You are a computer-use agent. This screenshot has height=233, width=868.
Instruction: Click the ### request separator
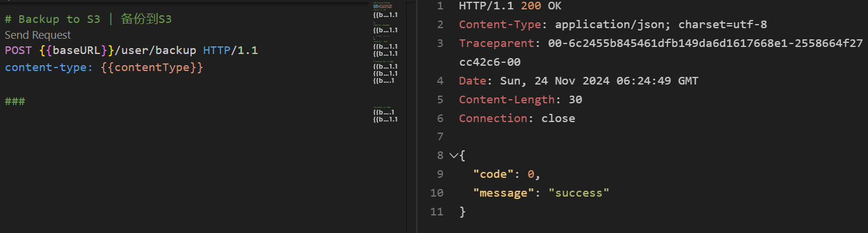15,102
